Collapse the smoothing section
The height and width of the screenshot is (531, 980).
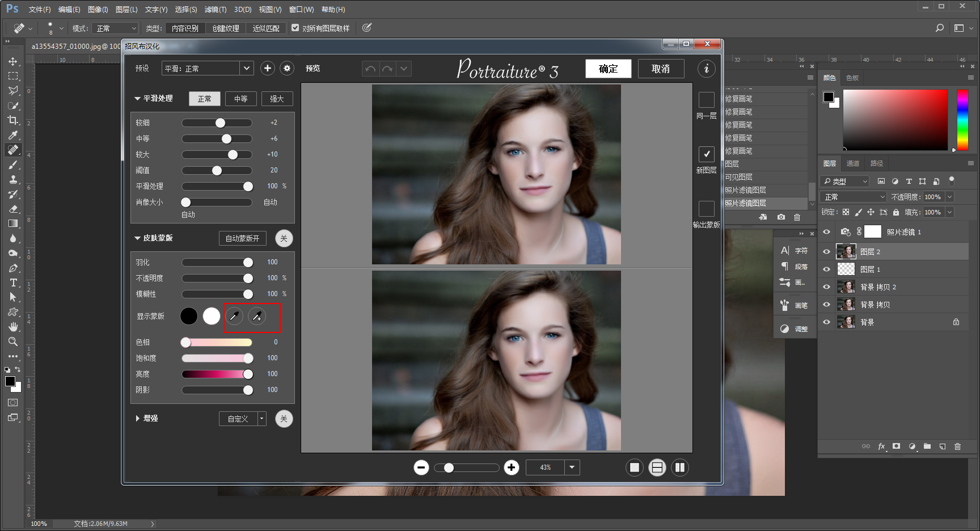coord(137,99)
